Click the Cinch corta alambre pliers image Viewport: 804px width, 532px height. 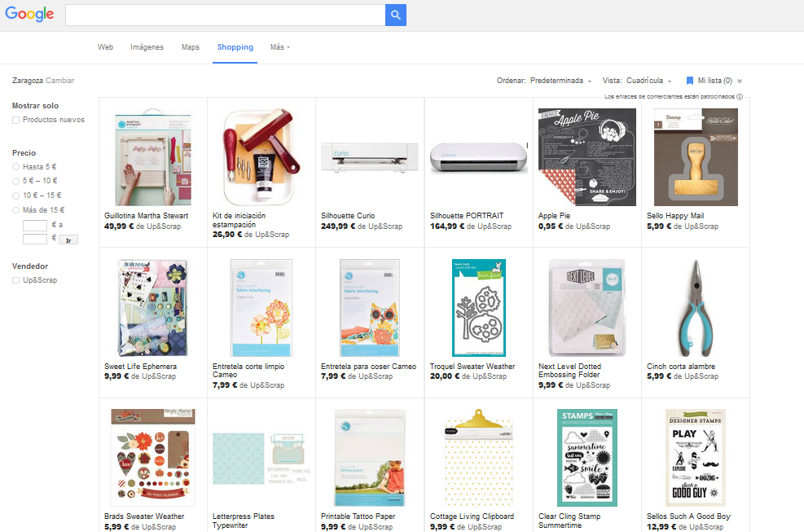[x=696, y=308]
